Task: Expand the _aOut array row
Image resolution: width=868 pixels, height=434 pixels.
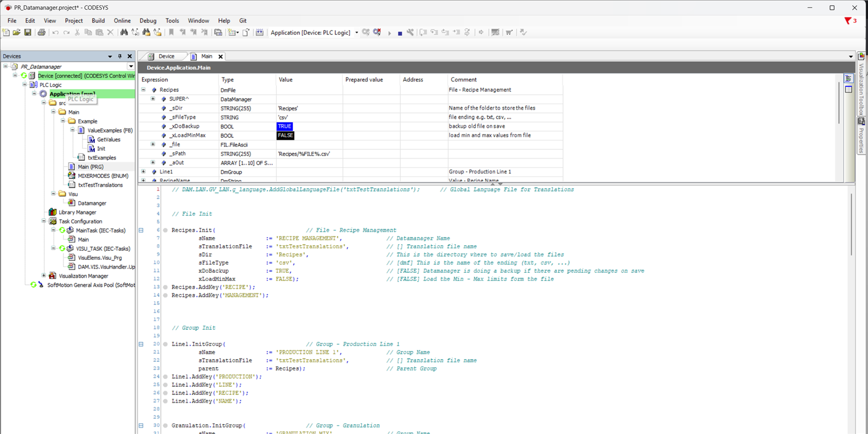Action: tap(153, 162)
